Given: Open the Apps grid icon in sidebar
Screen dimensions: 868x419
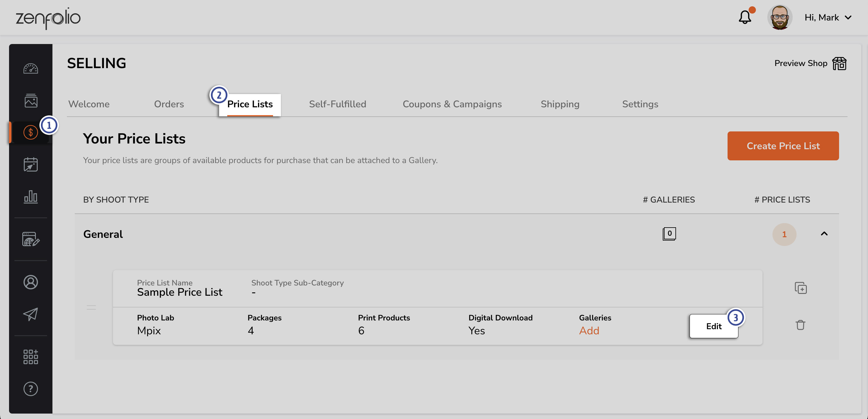Looking at the screenshot, I should 31,357.
